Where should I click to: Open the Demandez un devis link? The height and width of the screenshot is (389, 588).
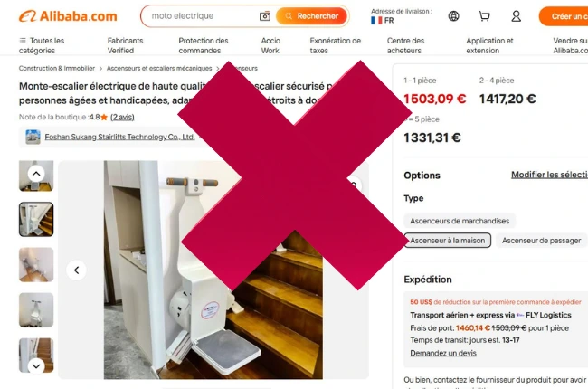(x=443, y=353)
